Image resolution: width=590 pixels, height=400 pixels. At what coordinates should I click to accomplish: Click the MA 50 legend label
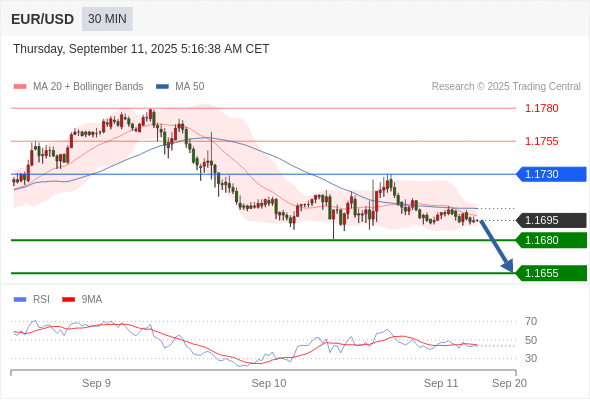190,87
